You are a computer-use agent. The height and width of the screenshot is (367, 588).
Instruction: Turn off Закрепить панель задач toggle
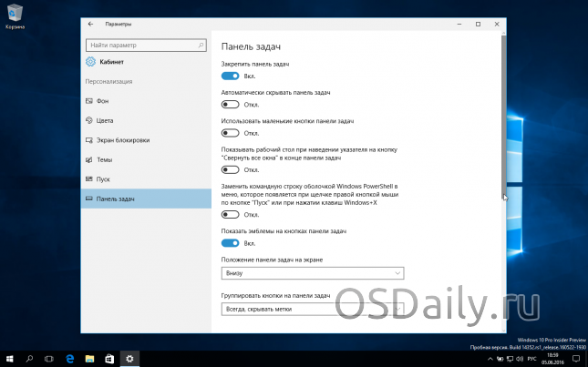coord(231,76)
